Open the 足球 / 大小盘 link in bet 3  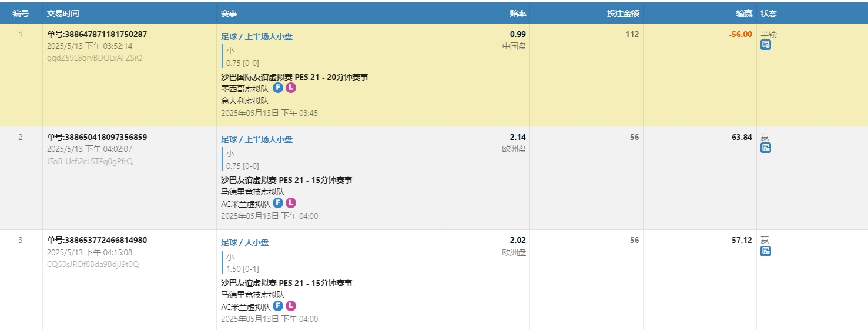[x=244, y=242]
